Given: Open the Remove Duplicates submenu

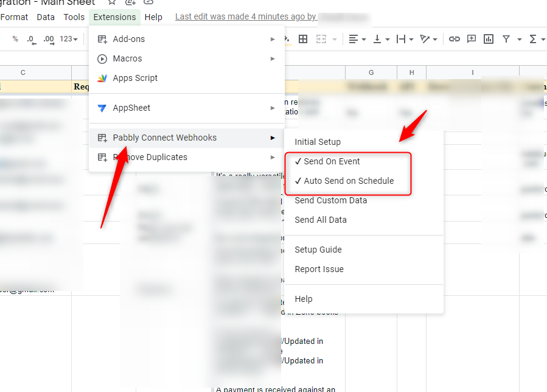Looking at the screenshot, I should [x=187, y=157].
